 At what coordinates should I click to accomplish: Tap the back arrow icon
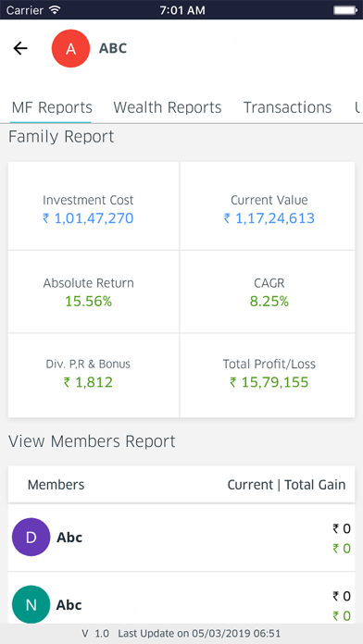20,48
